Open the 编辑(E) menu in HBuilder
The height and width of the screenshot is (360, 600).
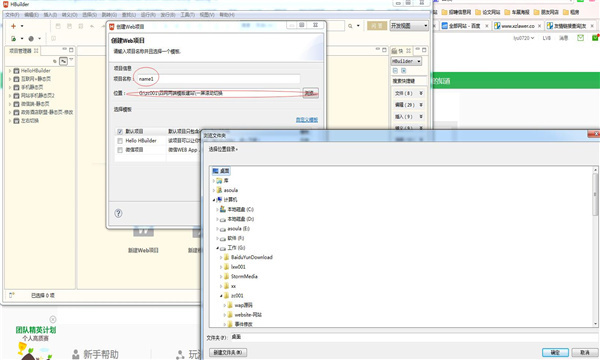[31, 15]
